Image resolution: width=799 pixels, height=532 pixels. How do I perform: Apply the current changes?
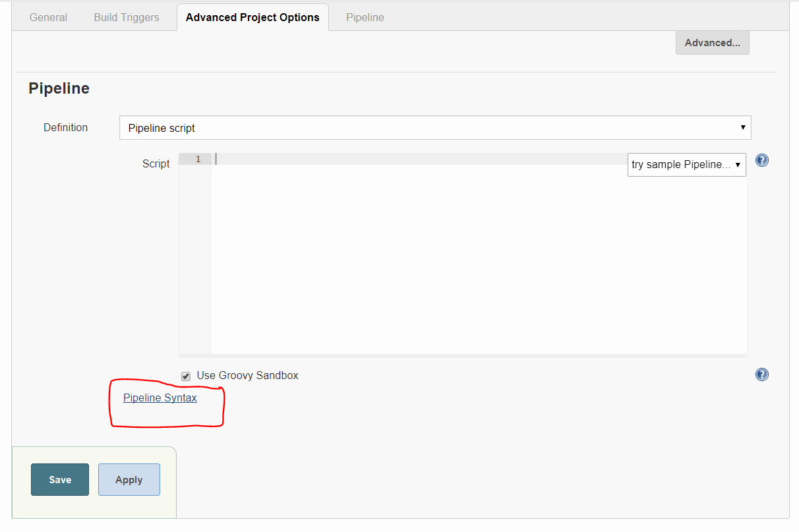[129, 479]
